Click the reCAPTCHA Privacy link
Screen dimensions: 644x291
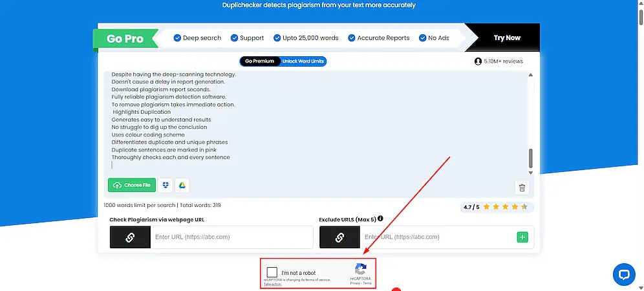click(355, 283)
